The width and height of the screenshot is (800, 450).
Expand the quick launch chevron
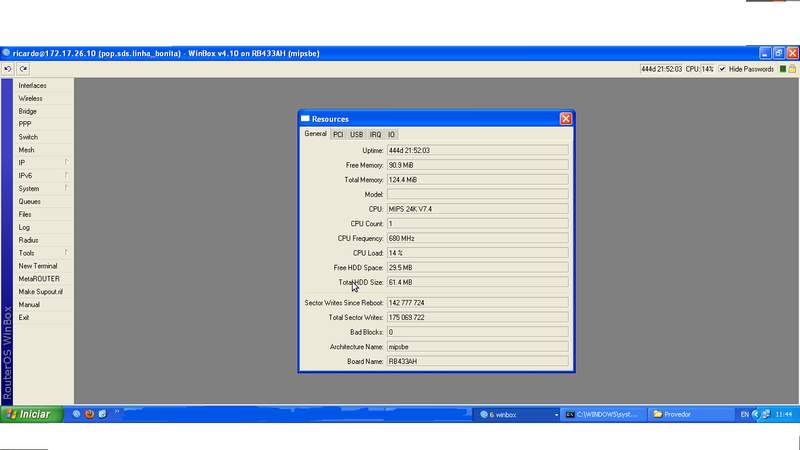point(117,412)
